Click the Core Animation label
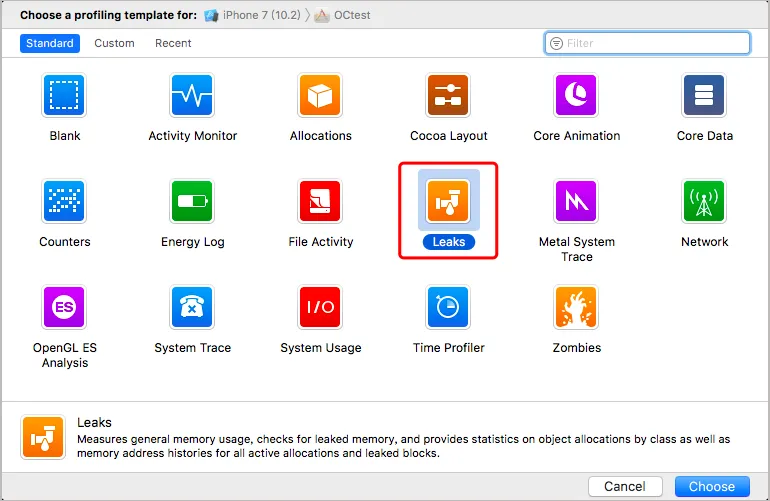 coord(577,136)
